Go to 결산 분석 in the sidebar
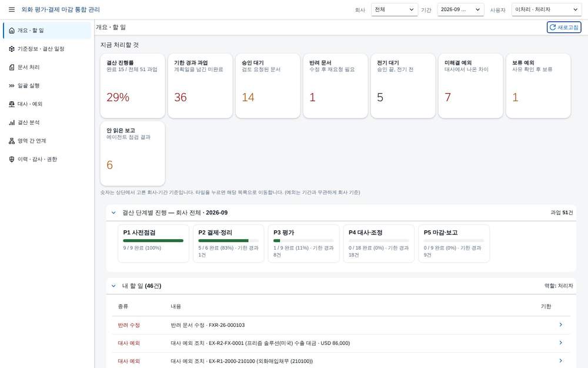588x368 pixels. [x=47, y=122]
